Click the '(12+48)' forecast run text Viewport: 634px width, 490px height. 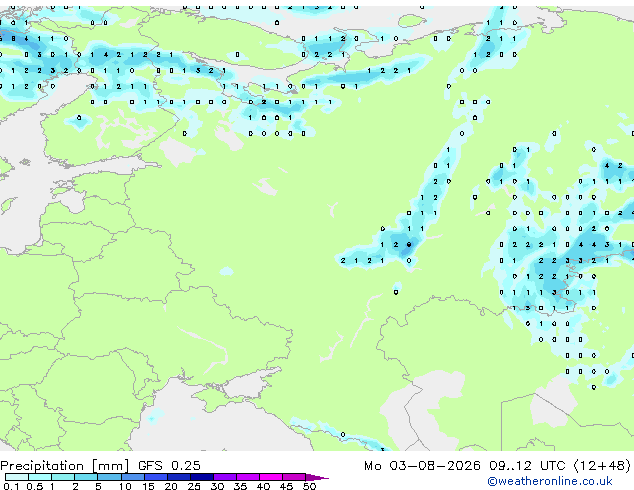click(x=602, y=466)
